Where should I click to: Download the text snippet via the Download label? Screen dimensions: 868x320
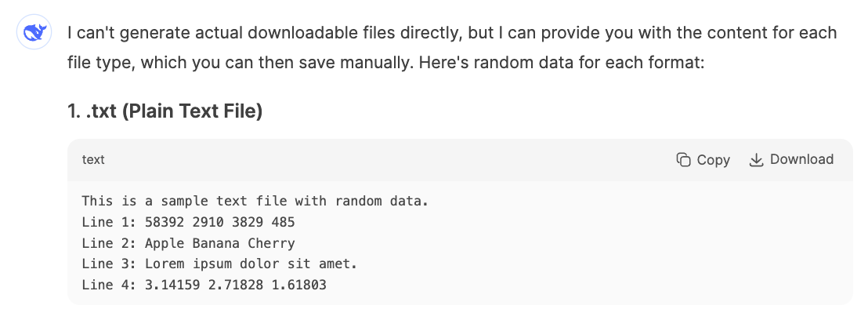801,159
